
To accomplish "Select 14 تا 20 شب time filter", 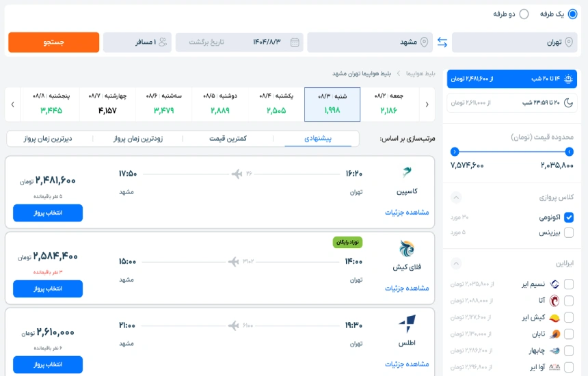I will (x=512, y=79).
